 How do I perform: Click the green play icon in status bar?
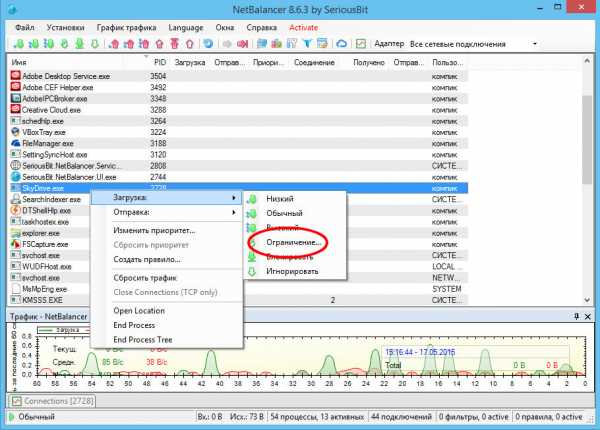point(12,415)
